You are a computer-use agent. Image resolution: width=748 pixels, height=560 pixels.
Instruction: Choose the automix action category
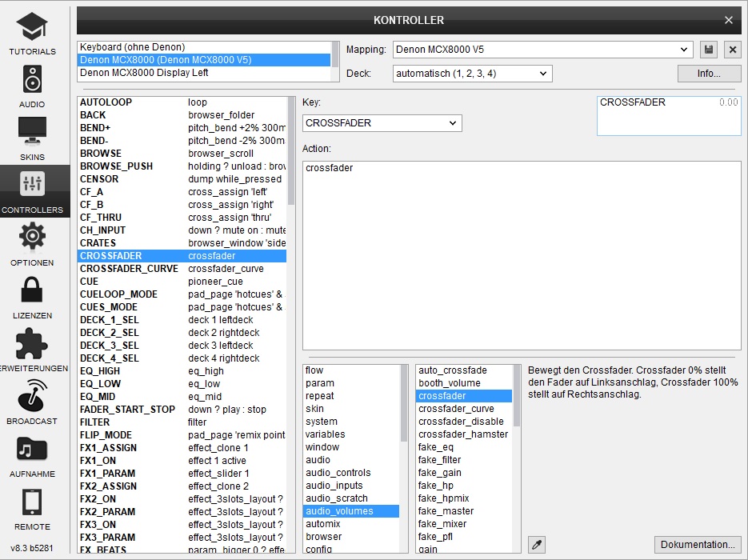(351, 524)
